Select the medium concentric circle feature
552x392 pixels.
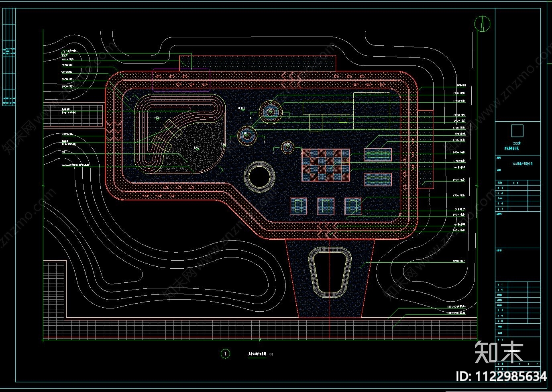click(x=247, y=135)
